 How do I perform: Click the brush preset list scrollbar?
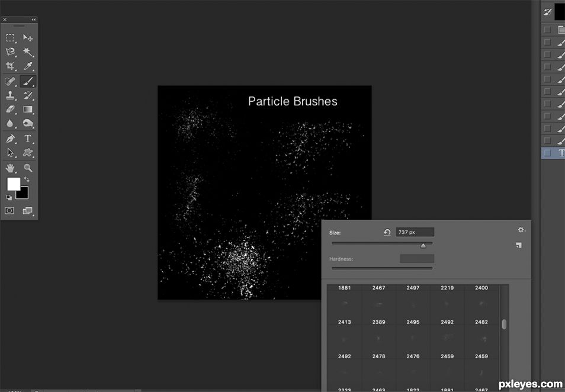(504, 324)
